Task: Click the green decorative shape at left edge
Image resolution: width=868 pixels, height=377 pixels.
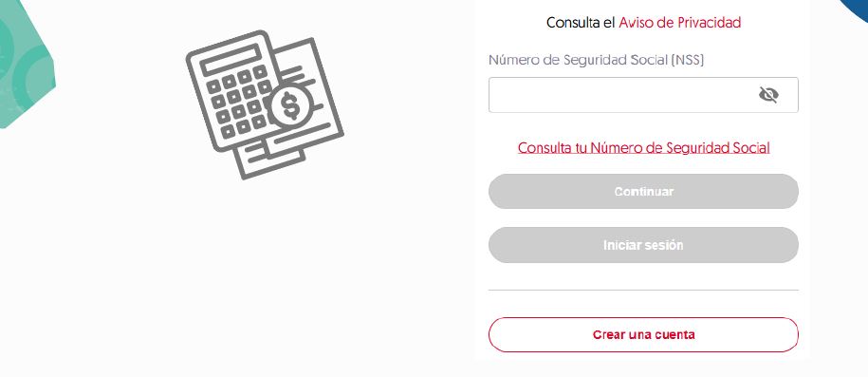Action: 25,61
